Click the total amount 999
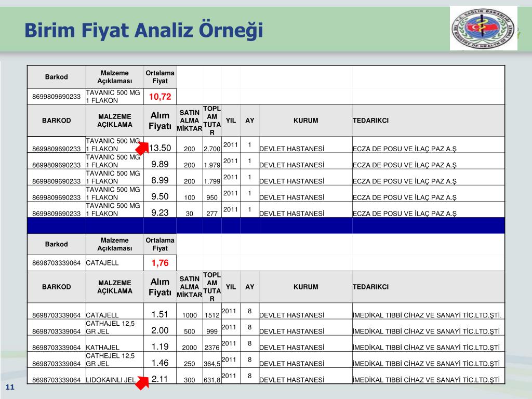 [212, 331]
